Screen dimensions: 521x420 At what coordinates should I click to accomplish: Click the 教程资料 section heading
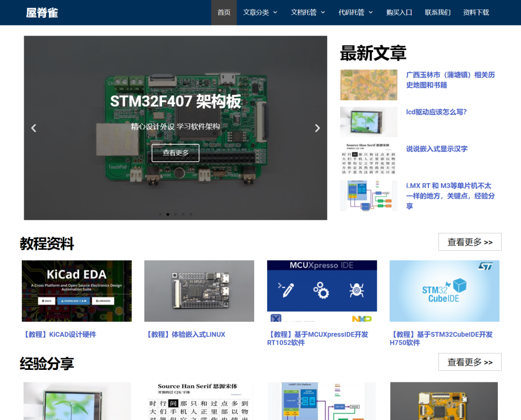(47, 244)
